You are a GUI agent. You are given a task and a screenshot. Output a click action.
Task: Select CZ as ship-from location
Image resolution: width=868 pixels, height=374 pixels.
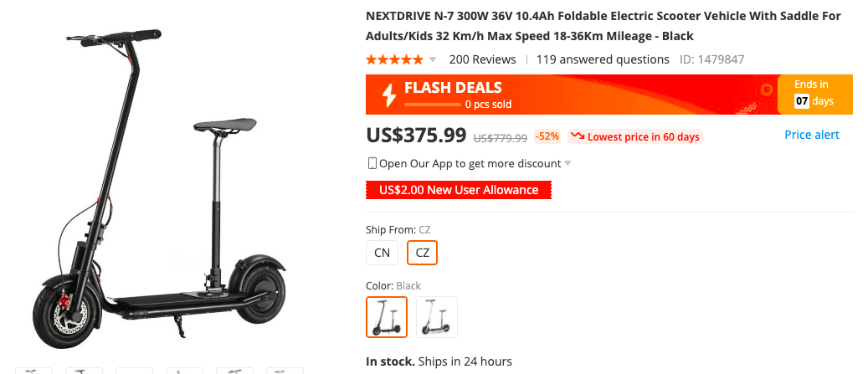pos(422,253)
